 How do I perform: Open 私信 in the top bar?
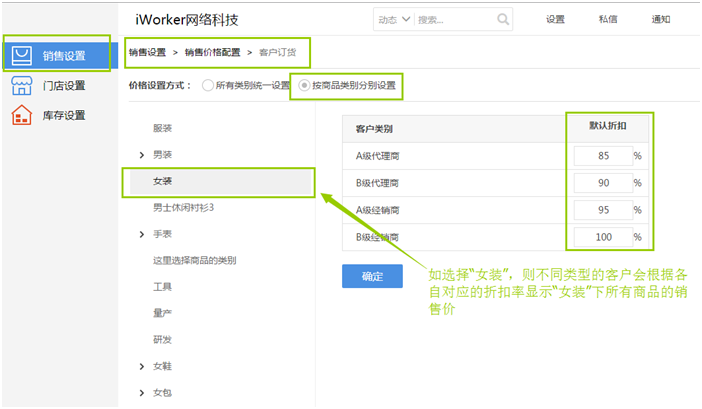point(608,19)
